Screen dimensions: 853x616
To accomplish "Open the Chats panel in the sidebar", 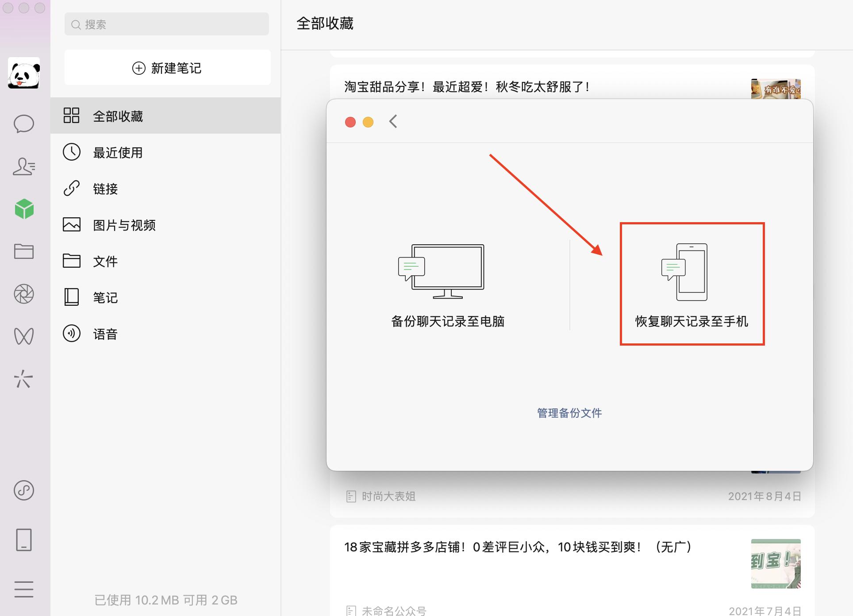I will point(24,124).
